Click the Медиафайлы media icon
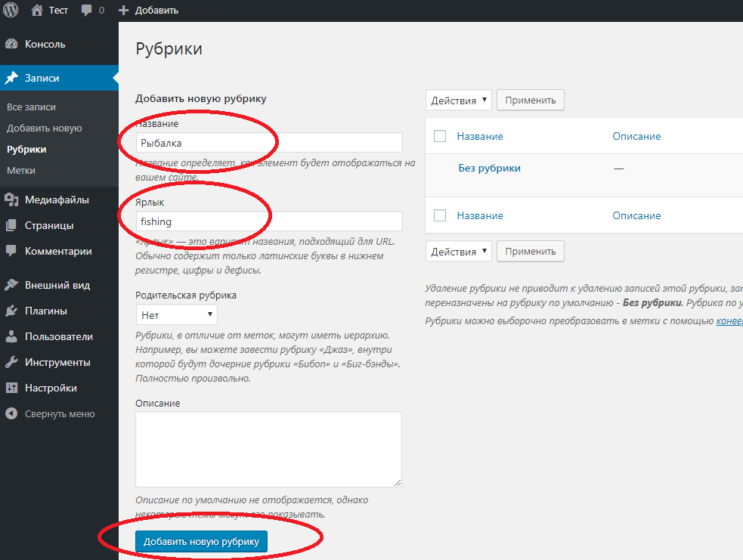 coord(11,200)
